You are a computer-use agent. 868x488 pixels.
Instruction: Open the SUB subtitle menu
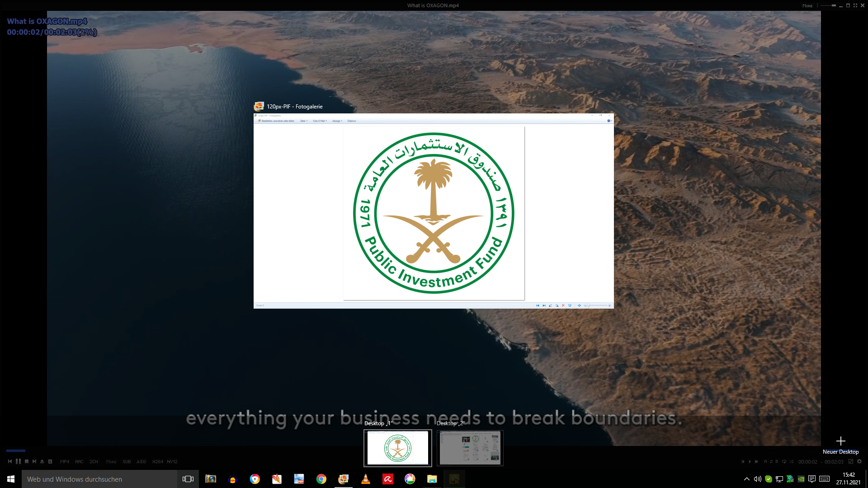tap(127, 462)
